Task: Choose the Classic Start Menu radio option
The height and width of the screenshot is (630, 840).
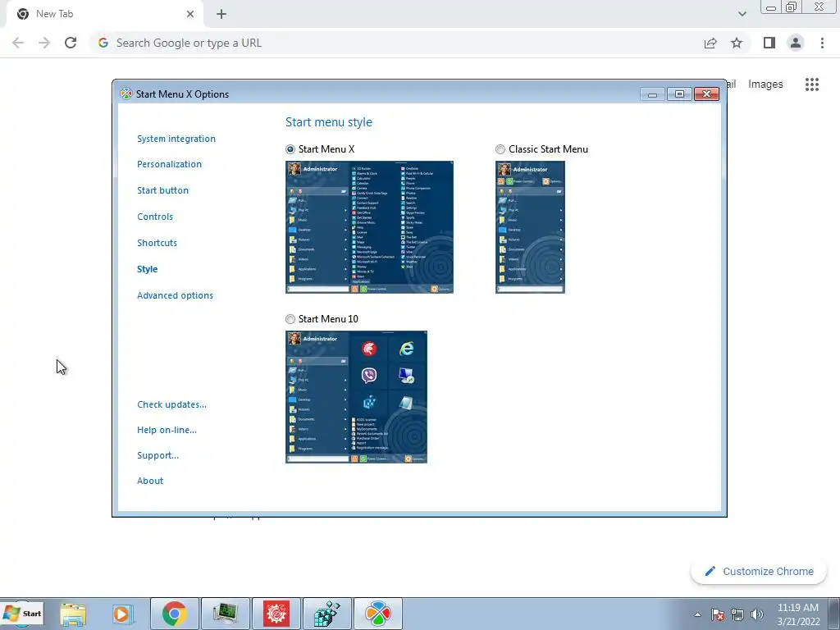Action: pyautogui.click(x=500, y=149)
